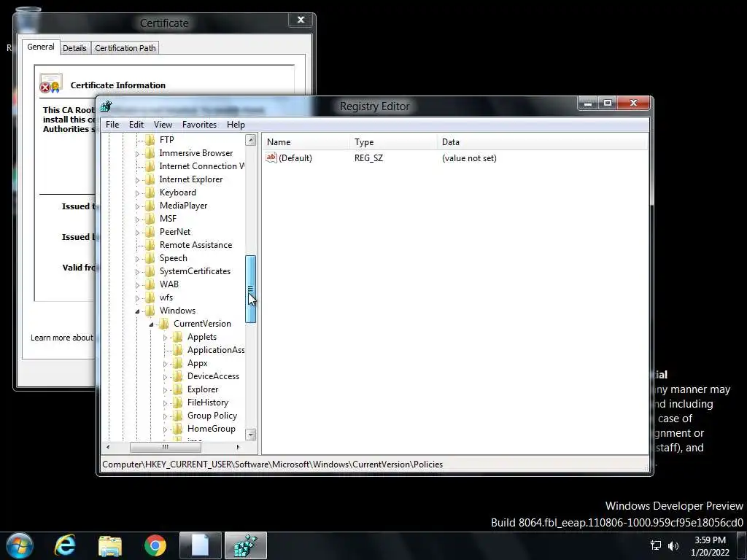Screen dimensions: 747x560
Task: Maximize the Registry Editor window
Action: [608, 103]
